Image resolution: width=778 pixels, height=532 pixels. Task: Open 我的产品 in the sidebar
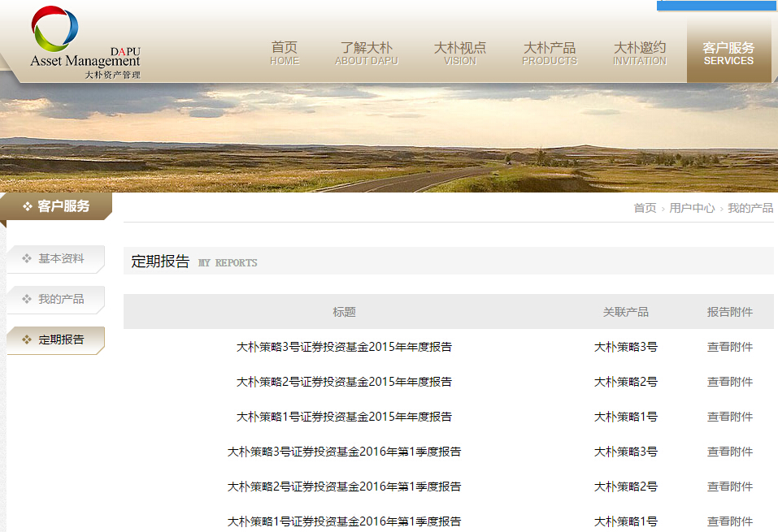55,300
